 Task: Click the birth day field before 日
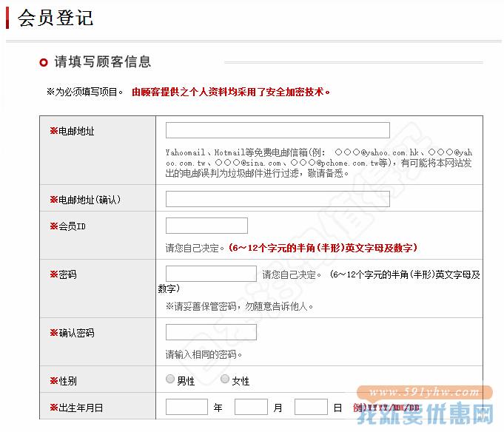pyautogui.click(x=311, y=407)
